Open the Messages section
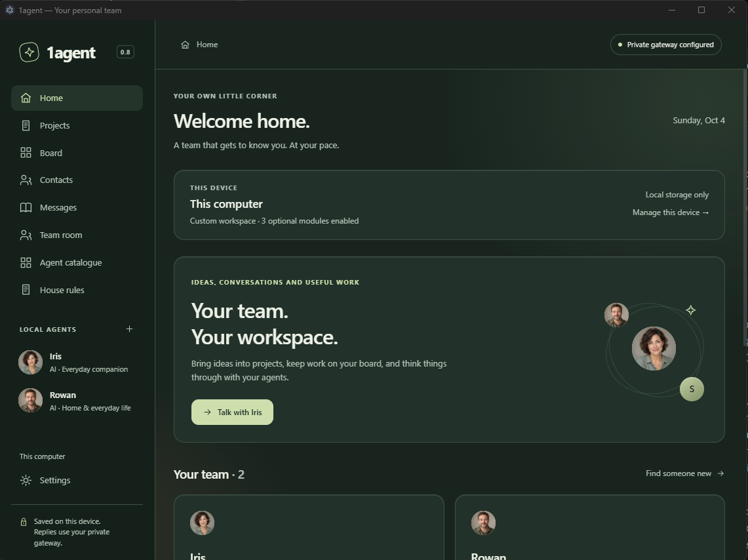The height and width of the screenshot is (560, 748). tap(77, 207)
